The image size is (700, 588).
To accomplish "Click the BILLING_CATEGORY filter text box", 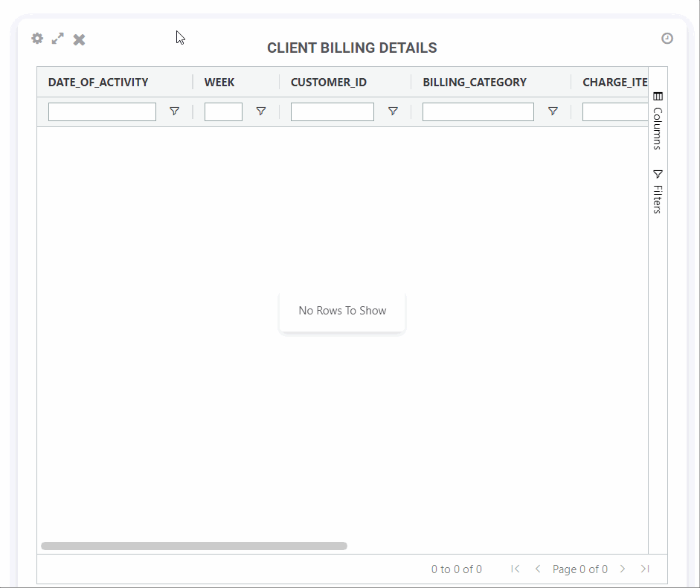I will (478, 112).
